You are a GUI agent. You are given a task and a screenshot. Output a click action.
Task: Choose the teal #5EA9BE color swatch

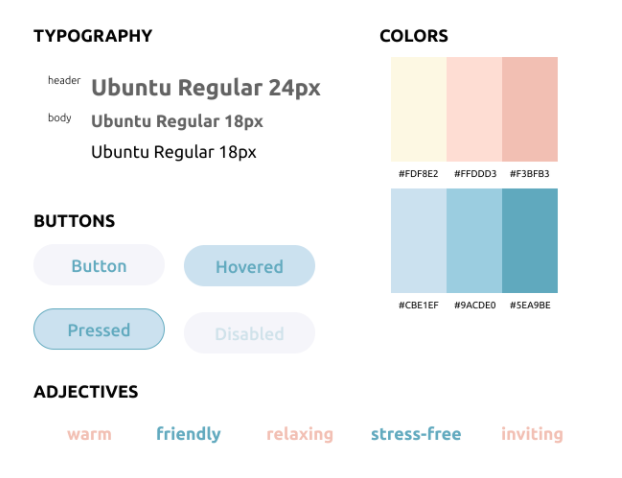coord(530,240)
